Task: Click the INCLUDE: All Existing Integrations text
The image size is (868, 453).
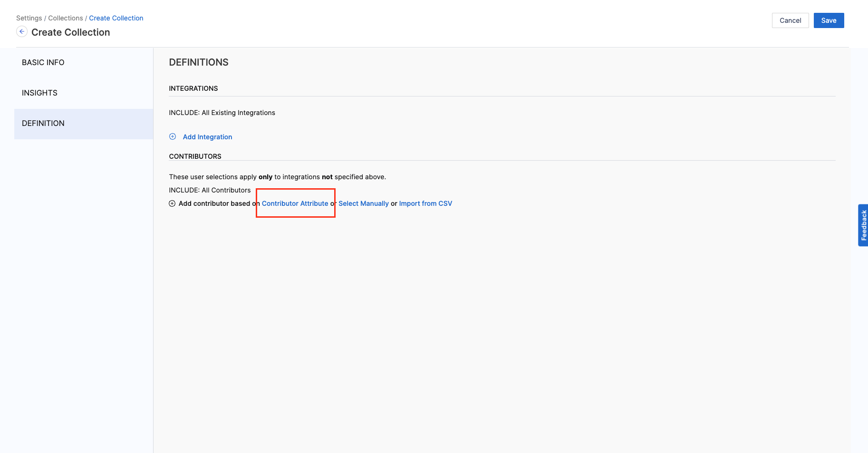Action: point(222,113)
